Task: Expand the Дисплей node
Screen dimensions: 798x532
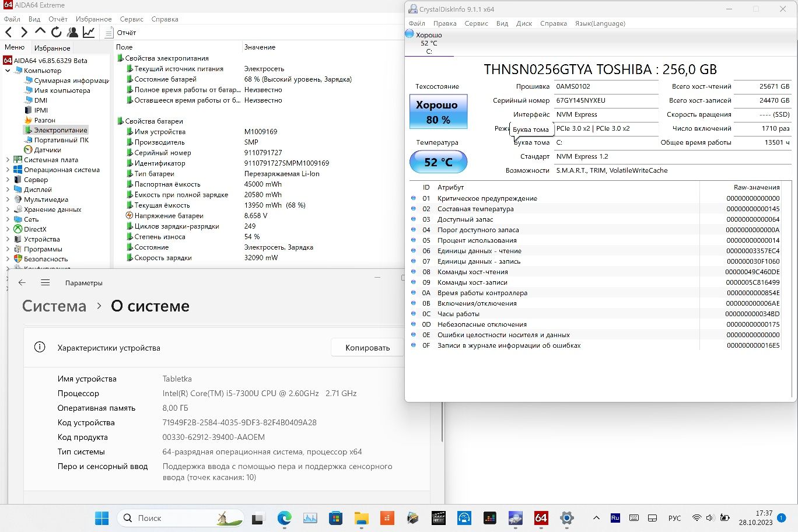Action: click(x=8, y=190)
